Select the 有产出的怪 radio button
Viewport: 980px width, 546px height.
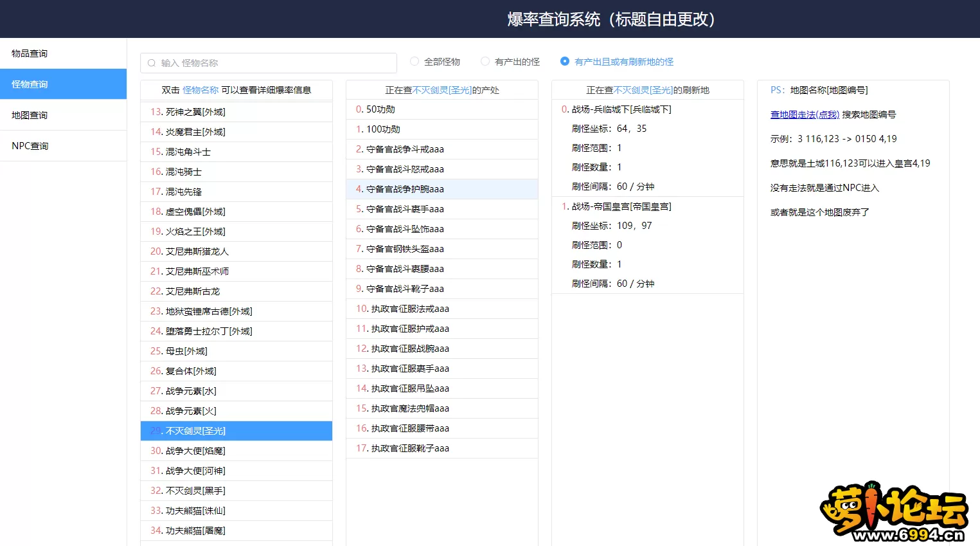pos(485,62)
